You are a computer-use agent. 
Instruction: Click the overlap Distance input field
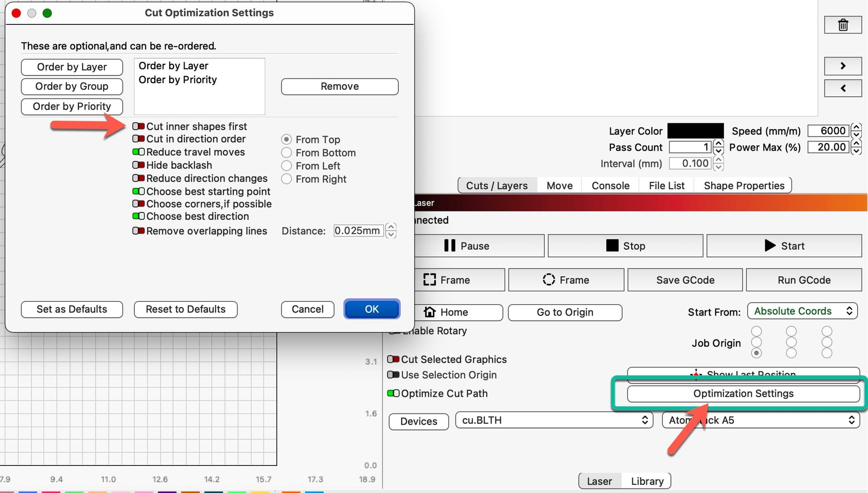pyautogui.click(x=358, y=231)
